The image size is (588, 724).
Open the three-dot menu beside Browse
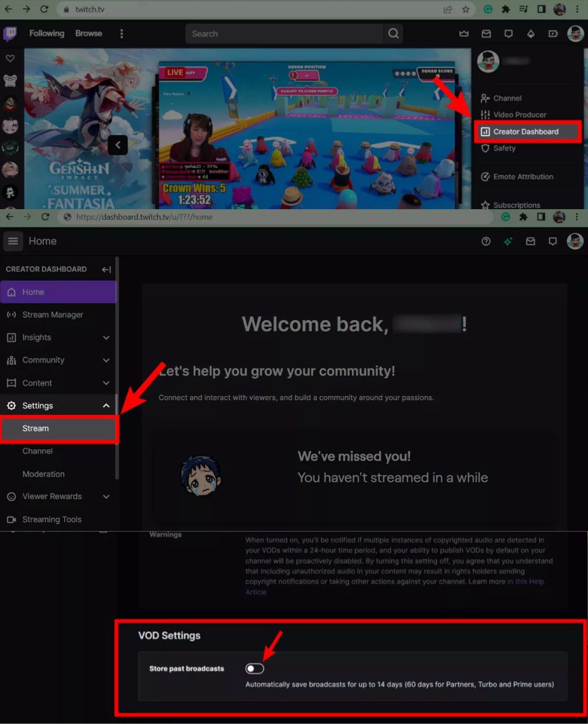tap(122, 34)
